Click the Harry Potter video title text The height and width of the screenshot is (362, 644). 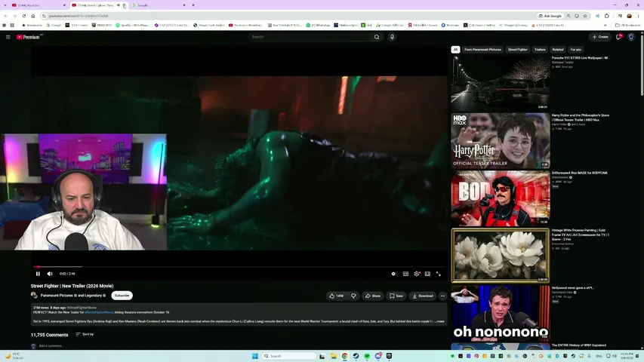[x=581, y=118]
